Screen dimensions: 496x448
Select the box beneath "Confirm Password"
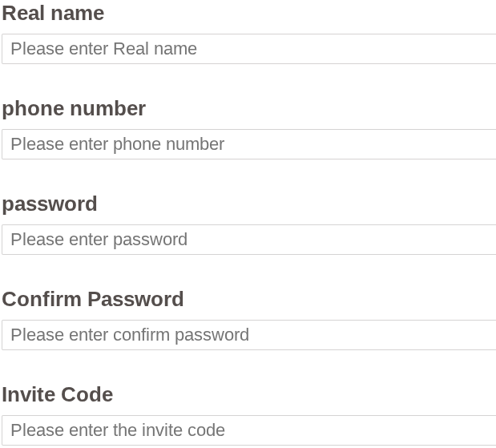321,335
